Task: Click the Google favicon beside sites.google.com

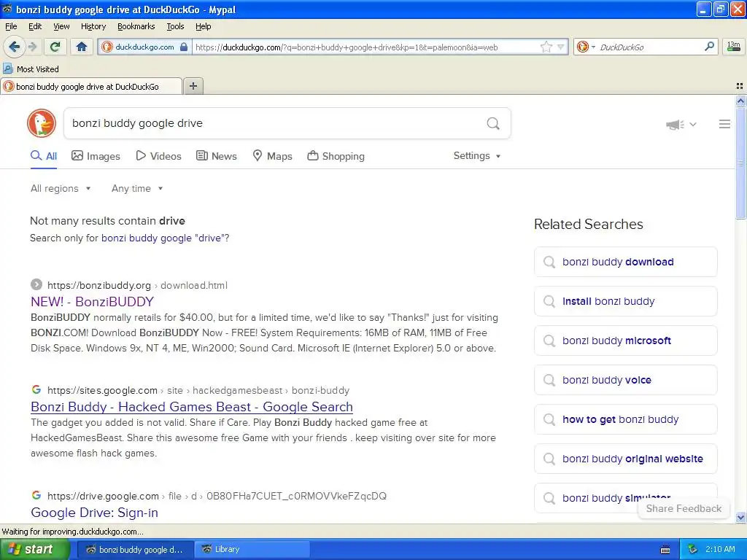Action: tap(36, 389)
